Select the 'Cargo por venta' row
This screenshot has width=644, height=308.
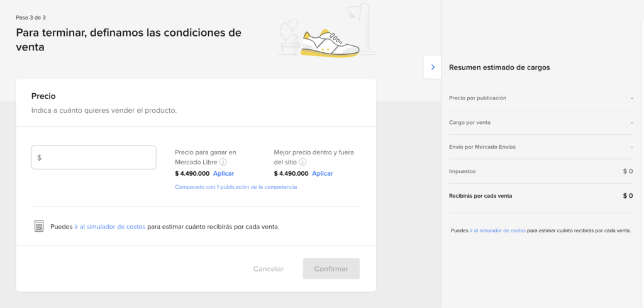pyautogui.click(x=541, y=122)
